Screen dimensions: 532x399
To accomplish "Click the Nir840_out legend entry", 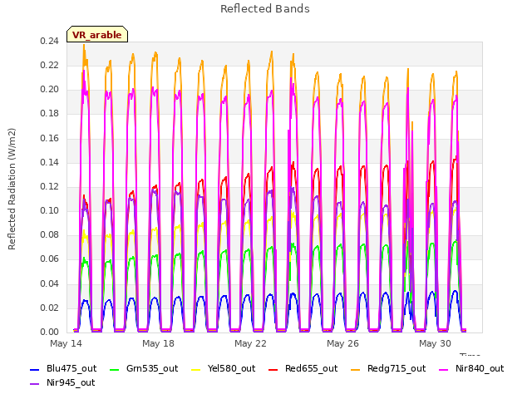I will click(x=471, y=368).
